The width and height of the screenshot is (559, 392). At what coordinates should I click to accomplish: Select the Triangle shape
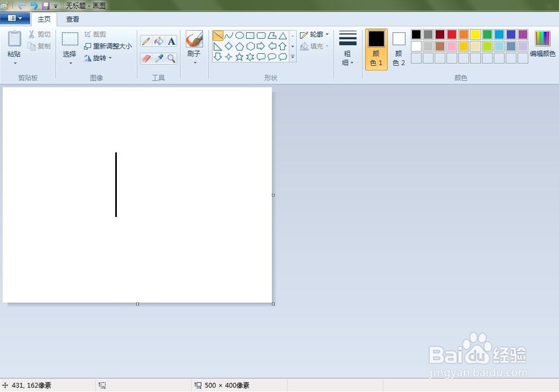pos(283,35)
